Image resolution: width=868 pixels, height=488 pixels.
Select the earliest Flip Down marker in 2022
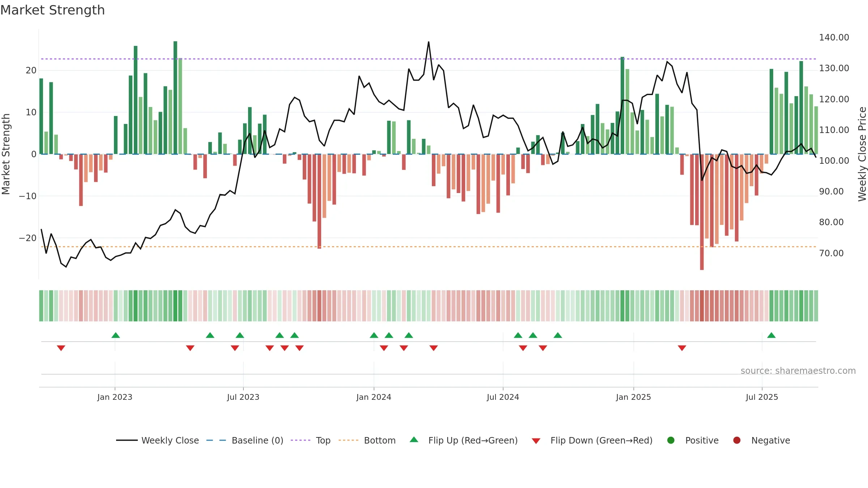tap(61, 348)
